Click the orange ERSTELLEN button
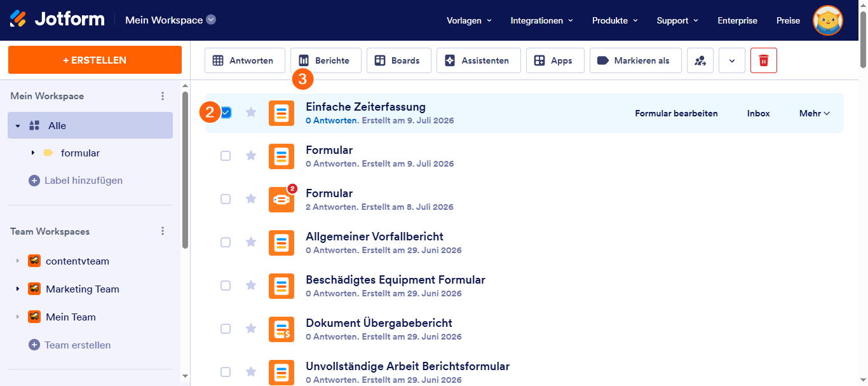Screen dimensions: 868x386 pyautogui.click(x=95, y=60)
